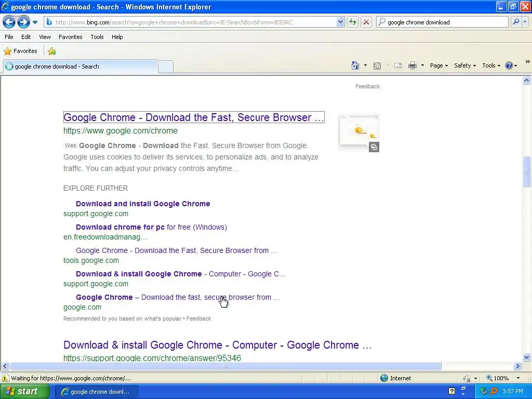The image size is (532, 399).
Task: Click the Bing icon in address bar
Action: click(49, 22)
